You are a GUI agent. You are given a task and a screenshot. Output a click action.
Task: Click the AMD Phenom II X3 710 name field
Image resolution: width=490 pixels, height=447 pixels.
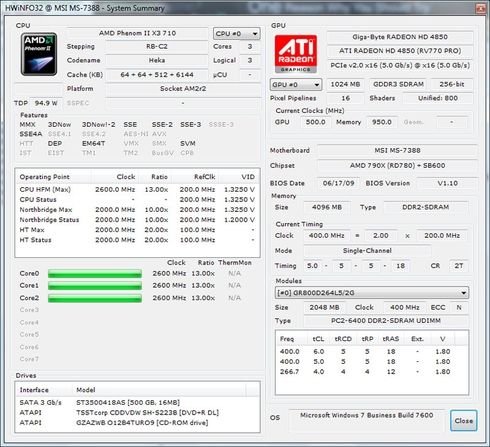tap(137, 33)
